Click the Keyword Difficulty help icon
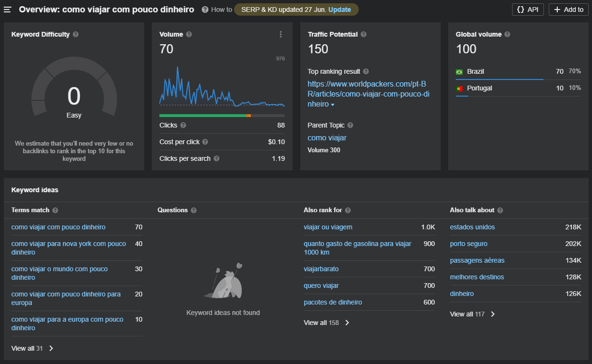This screenshot has width=592, height=364. pyautogui.click(x=76, y=34)
